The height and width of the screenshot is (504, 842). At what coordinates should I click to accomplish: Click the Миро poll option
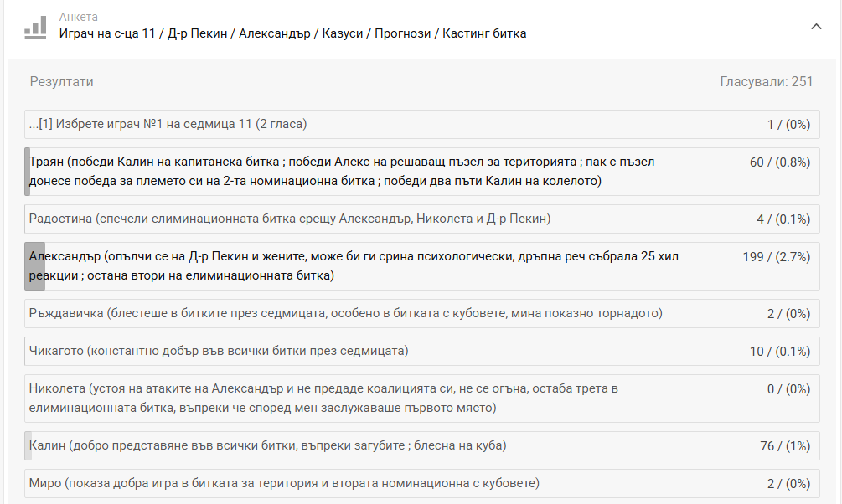[x=284, y=483]
